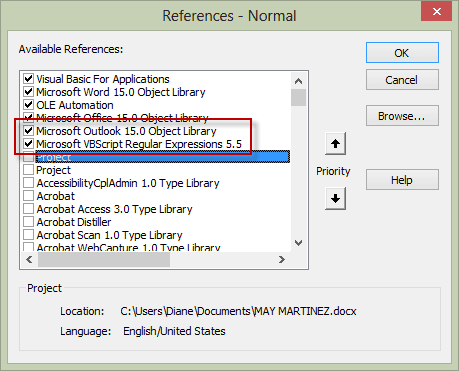Check Acrobat Distiller reference box

pos(29,222)
